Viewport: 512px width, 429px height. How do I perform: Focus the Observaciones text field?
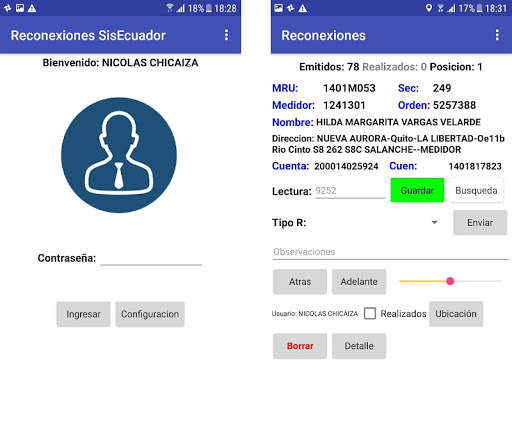tap(391, 252)
